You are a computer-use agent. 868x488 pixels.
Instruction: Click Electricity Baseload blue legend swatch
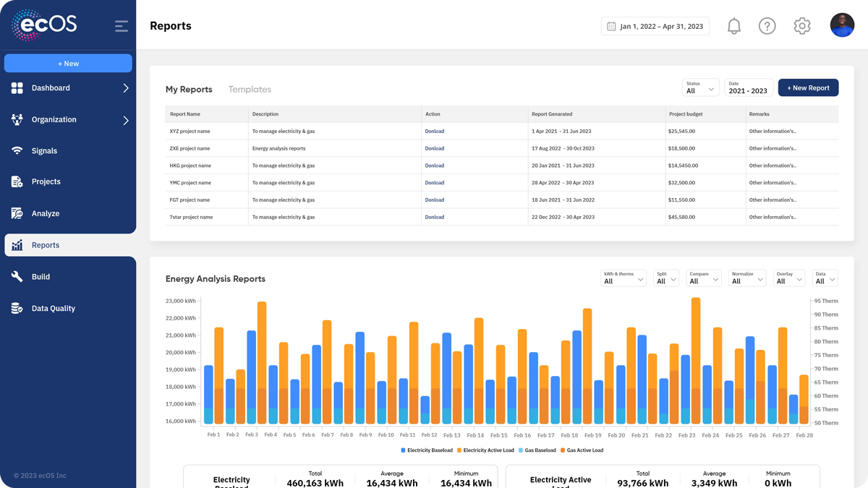404,450
